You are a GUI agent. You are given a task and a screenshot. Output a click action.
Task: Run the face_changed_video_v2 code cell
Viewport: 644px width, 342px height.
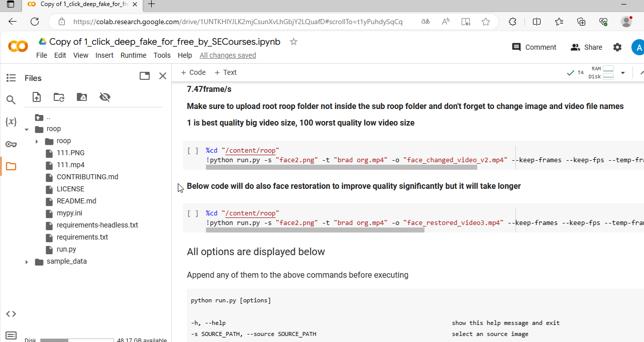tap(193, 151)
